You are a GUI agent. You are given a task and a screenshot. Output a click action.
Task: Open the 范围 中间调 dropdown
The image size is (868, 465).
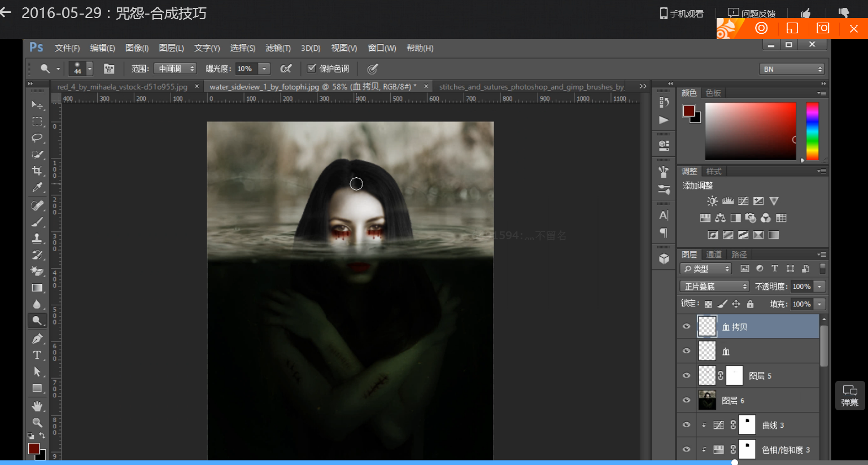click(176, 69)
